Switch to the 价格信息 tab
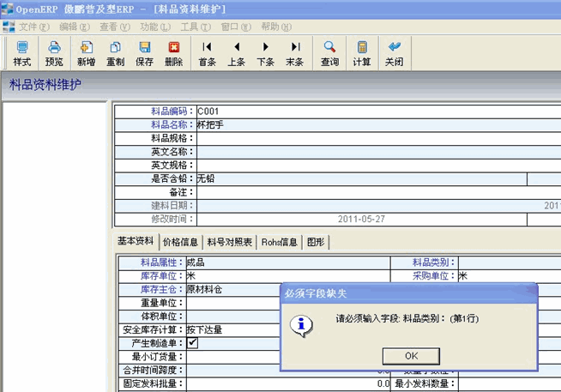This screenshot has width=561, height=392. [180, 243]
